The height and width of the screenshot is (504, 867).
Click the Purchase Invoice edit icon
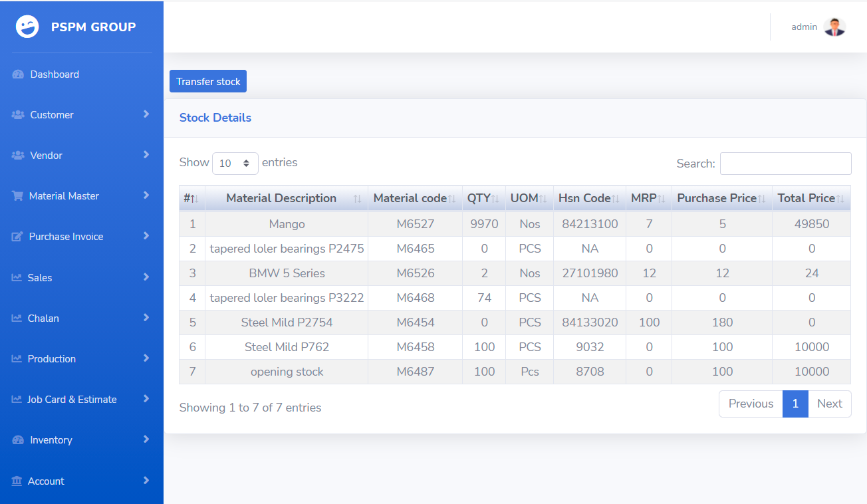17,237
